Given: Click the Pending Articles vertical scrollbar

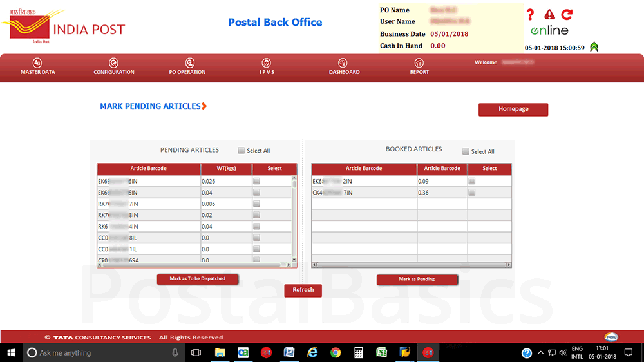Looking at the screenshot, I should click(x=294, y=219).
